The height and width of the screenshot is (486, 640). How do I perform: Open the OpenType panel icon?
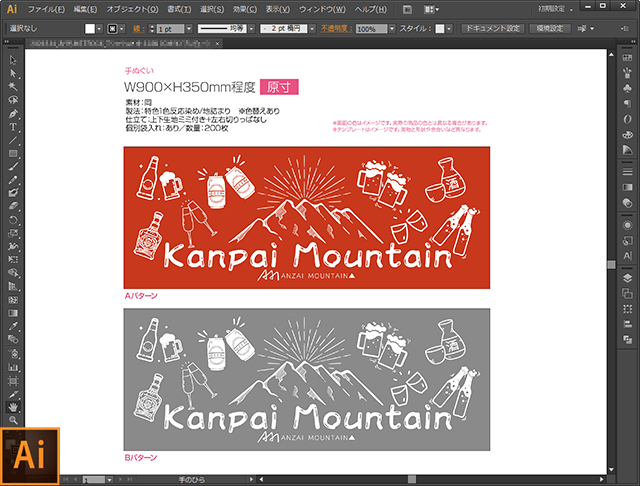[x=627, y=119]
